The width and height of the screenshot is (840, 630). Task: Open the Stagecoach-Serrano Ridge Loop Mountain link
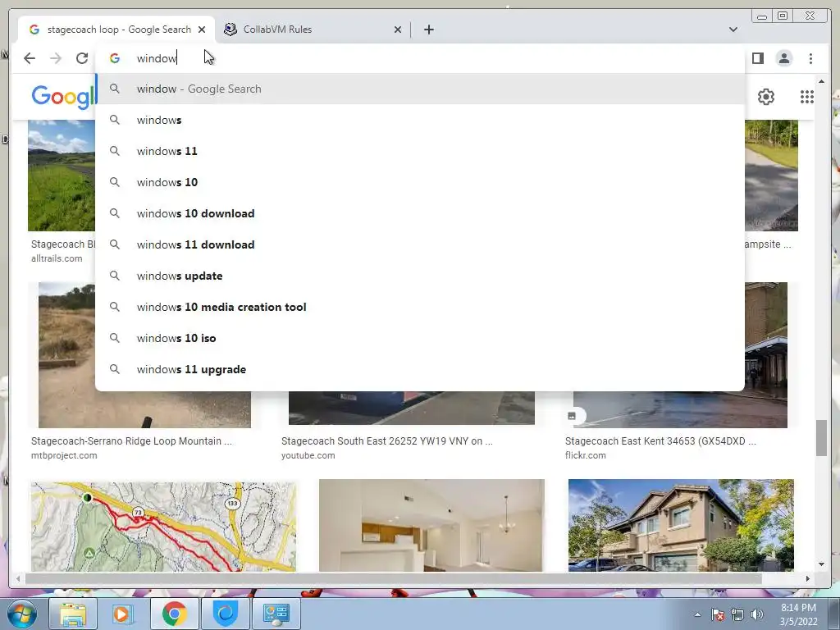pos(132,441)
